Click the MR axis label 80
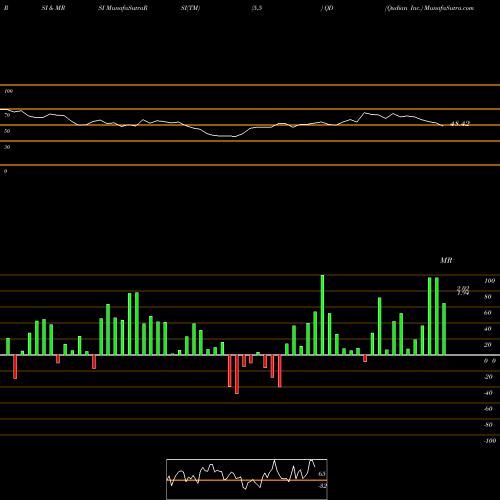Viewport: 500px width, 500px height. 488,297
